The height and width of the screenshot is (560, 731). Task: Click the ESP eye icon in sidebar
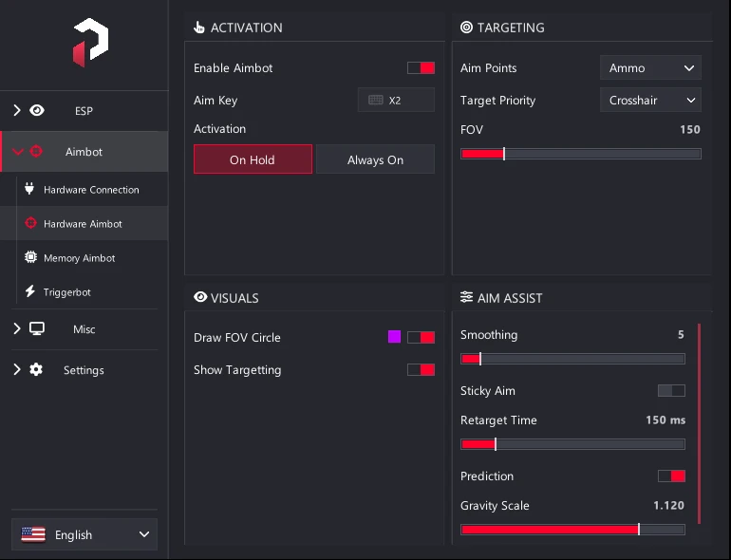click(37, 110)
